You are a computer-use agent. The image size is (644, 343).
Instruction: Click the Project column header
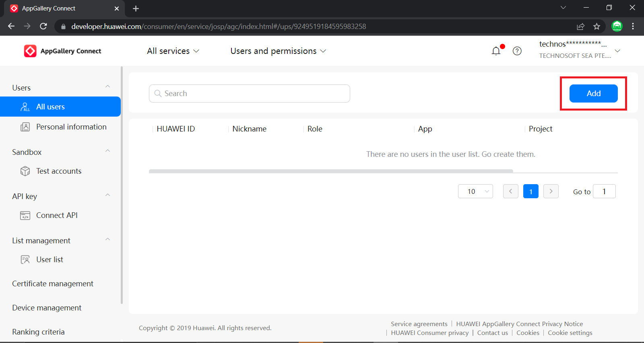(x=541, y=129)
